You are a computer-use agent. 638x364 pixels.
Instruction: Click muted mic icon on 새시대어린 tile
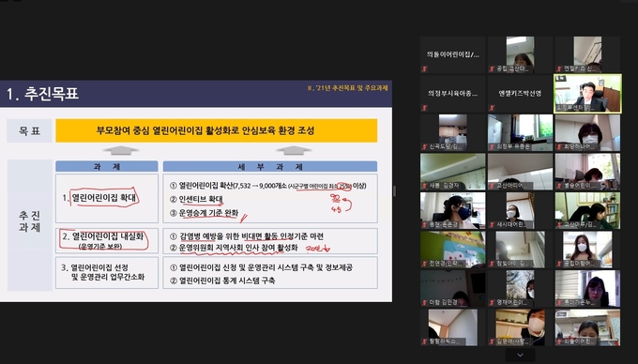pyautogui.click(x=493, y=225)
